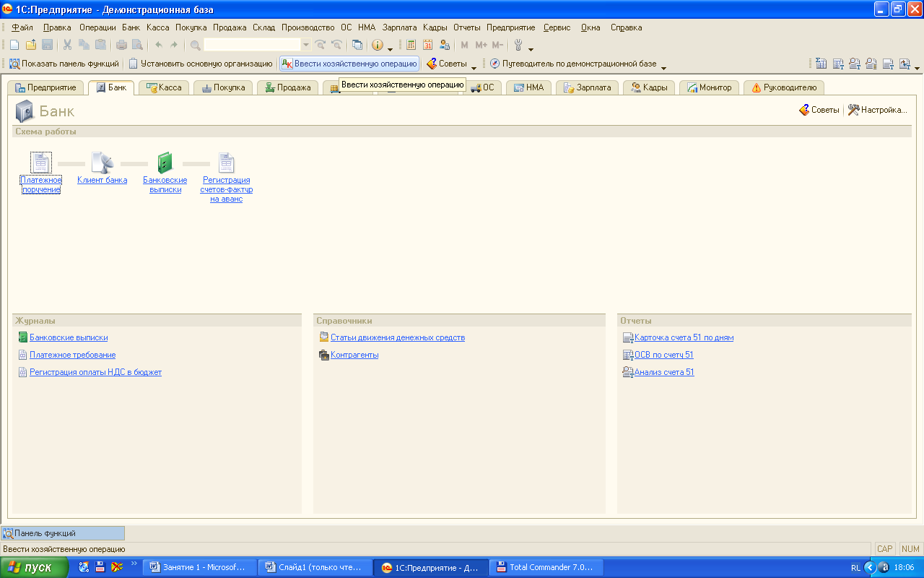The width and height of the screenshot is (924, 578).
Task: Click the M+ memory add button
Action: (481, 45)
